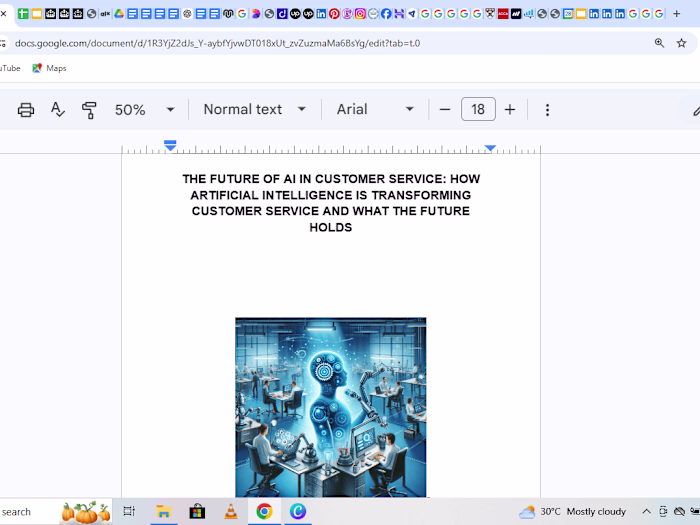Click the site info icon in address bar
Screen dimensions: 700x525
tap(4, 43)
